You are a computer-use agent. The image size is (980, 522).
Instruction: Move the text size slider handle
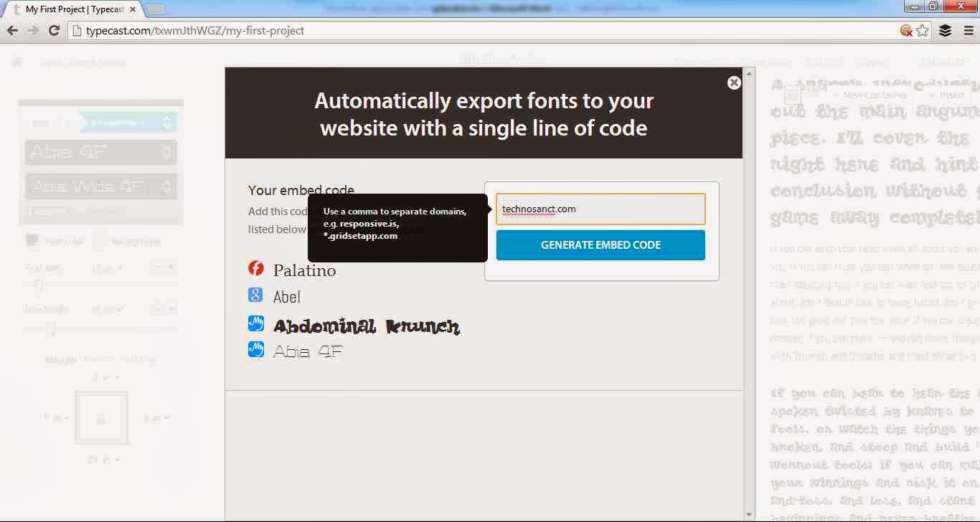(39, 285)
